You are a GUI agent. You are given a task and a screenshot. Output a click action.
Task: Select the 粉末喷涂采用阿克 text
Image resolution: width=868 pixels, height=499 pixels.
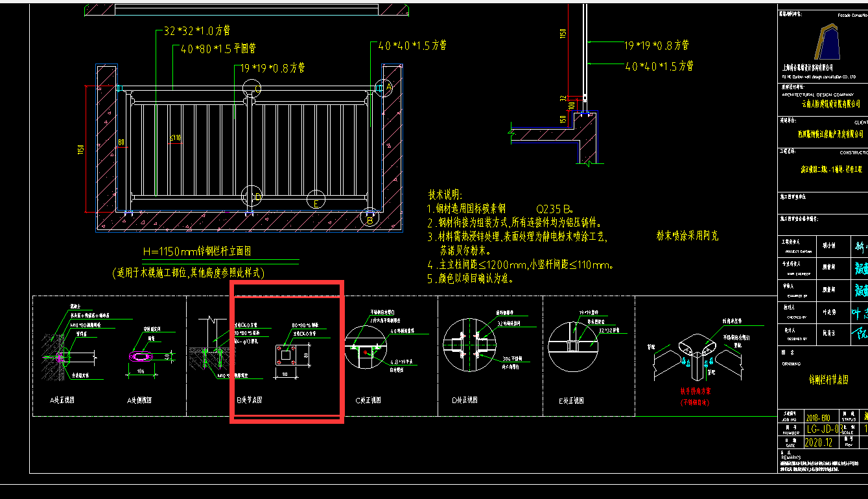coord(687,237)
